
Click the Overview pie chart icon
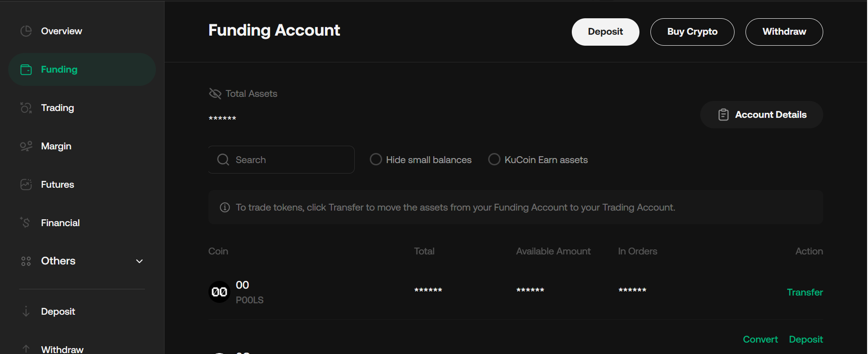(26, 31)
